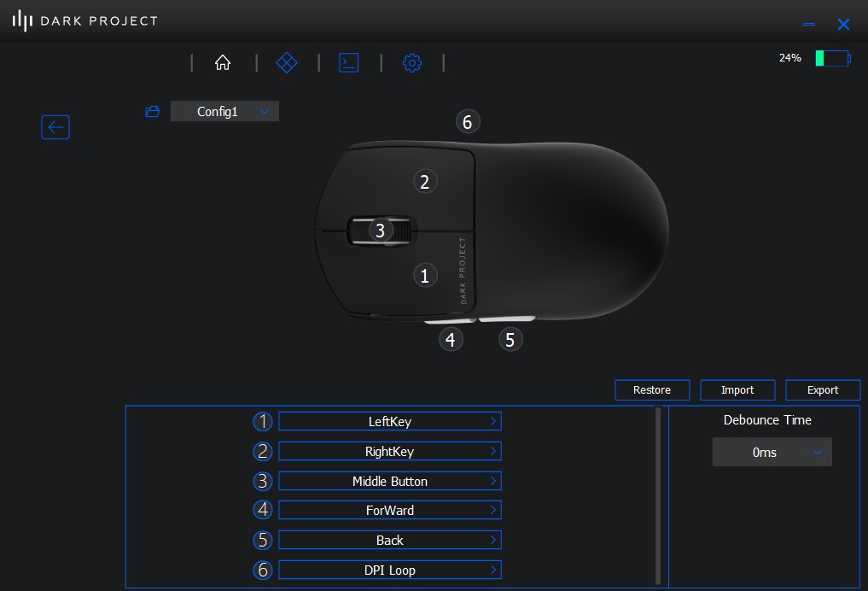Click list number 6 circle beside DPI Loop
The width and height of the screenshot is (868, 591).
point(263,570)
